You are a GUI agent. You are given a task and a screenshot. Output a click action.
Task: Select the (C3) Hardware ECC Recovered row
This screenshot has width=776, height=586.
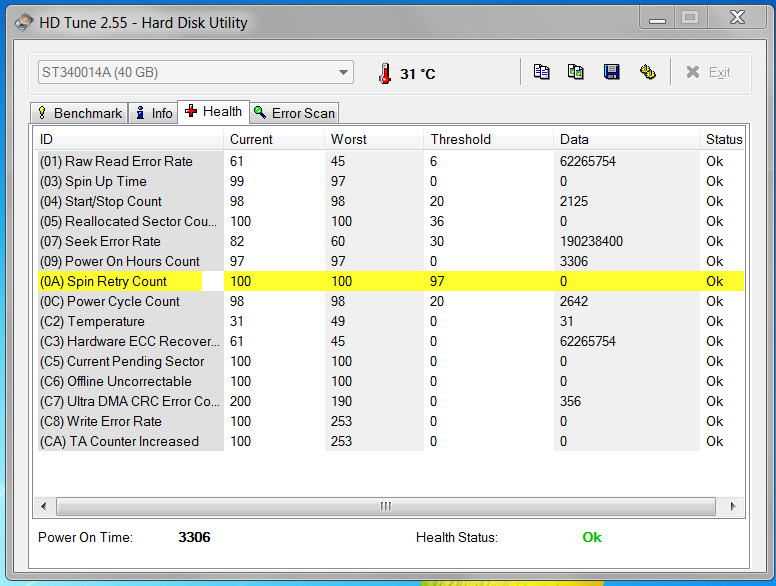point(391,342)
